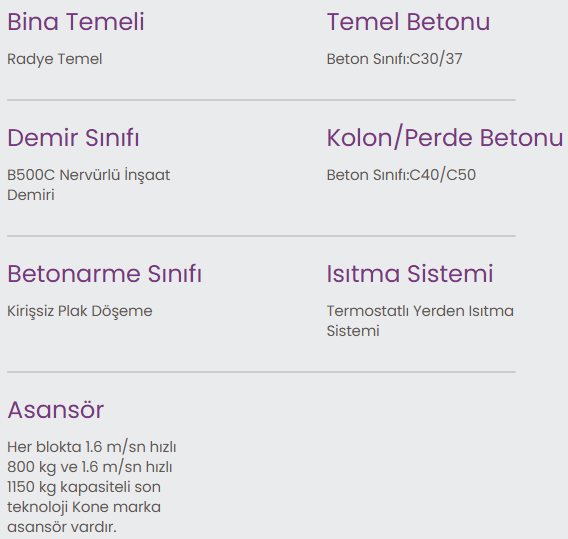The width and height of the screenshot is (568, 539).
Task: Select the Radye Temel text
Action: 55,59
